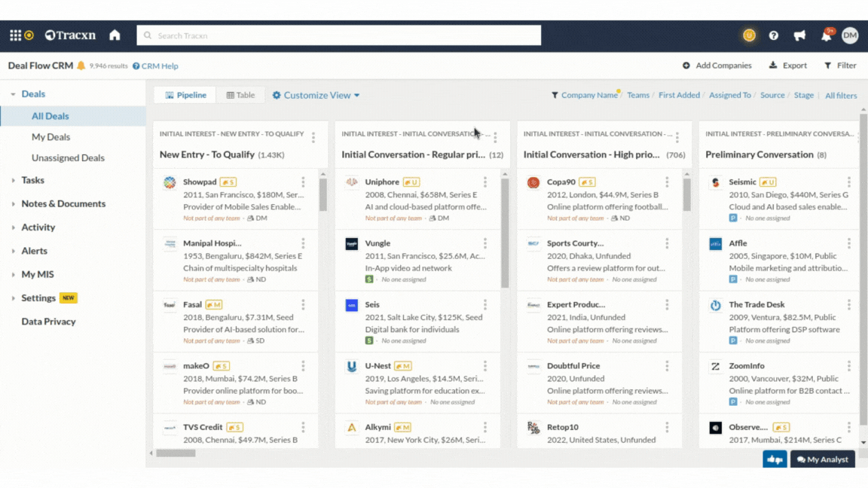Open the DM user avatar menu
The width and height of the screenshot is (868, 488).
point(850,35)
